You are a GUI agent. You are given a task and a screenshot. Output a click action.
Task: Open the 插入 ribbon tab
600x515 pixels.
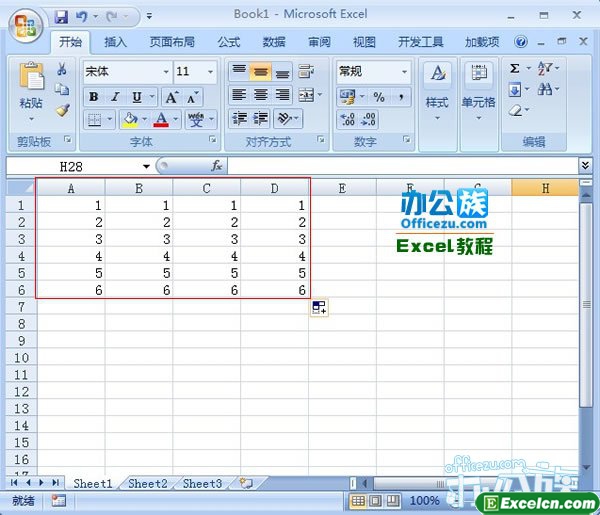click(115, 42)
